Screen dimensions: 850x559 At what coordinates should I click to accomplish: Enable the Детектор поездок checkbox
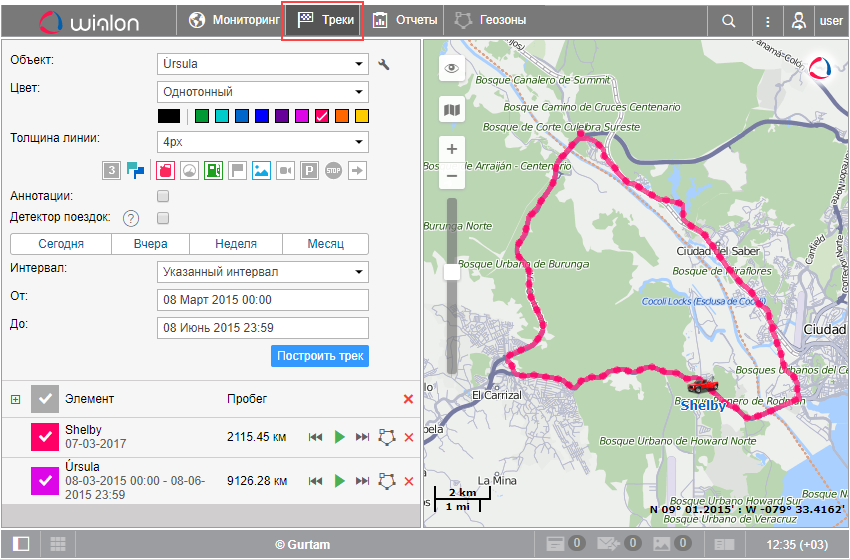point(163,218)
